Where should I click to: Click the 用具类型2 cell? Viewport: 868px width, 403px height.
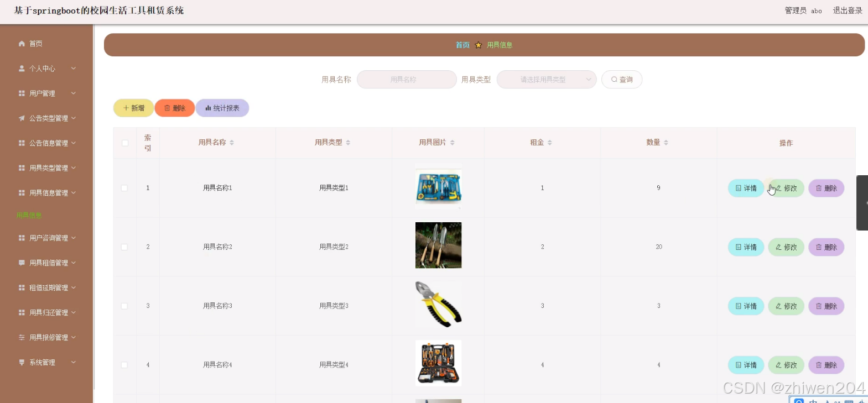pos(334,247)
